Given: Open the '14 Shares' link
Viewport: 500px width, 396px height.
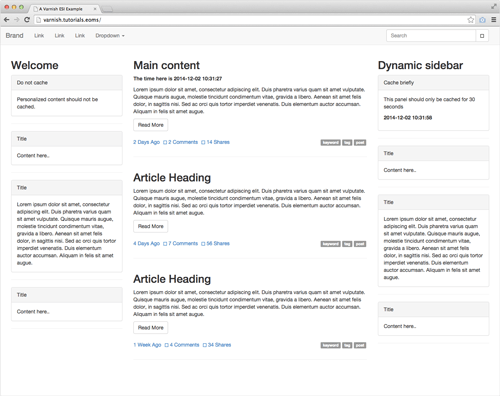Looking at the screenshot, I should click(218, 142).
